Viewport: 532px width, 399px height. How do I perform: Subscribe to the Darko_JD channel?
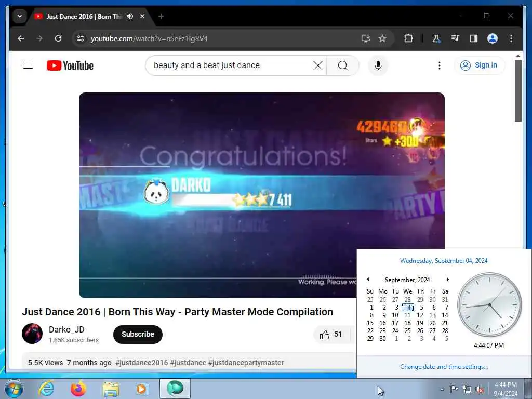click(x=138, y=334)
